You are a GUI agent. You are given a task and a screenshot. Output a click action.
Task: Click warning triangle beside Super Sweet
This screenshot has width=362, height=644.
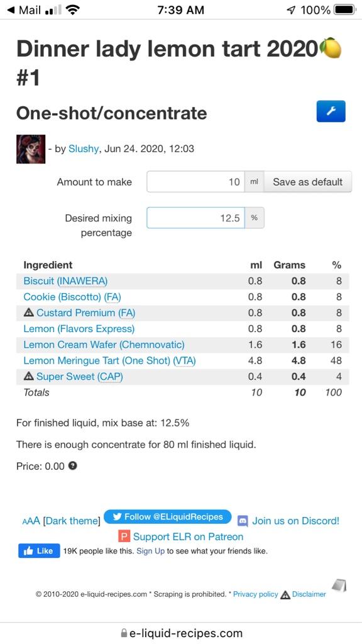(x=29, y=377)
